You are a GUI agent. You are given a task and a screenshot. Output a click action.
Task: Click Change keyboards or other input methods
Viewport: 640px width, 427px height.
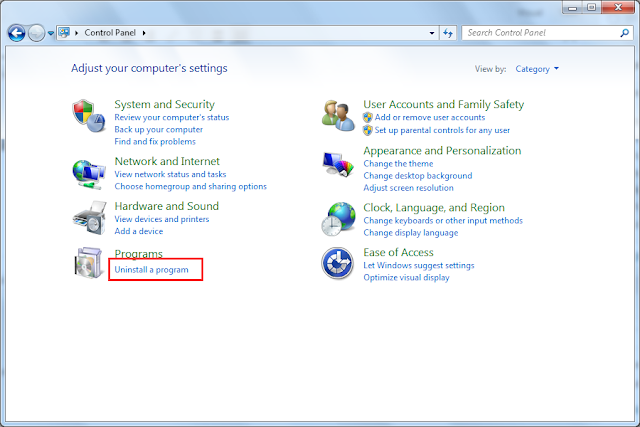point(443,221)
